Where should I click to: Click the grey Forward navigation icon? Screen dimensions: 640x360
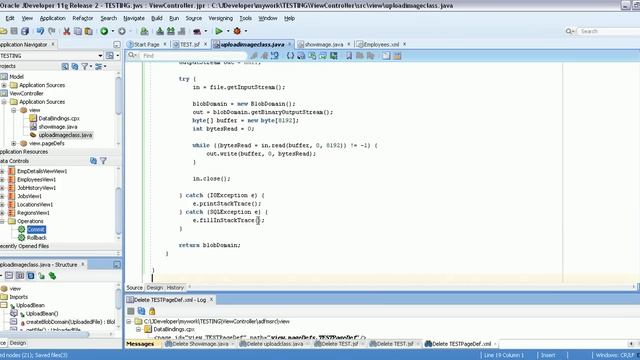click(122, 31)
